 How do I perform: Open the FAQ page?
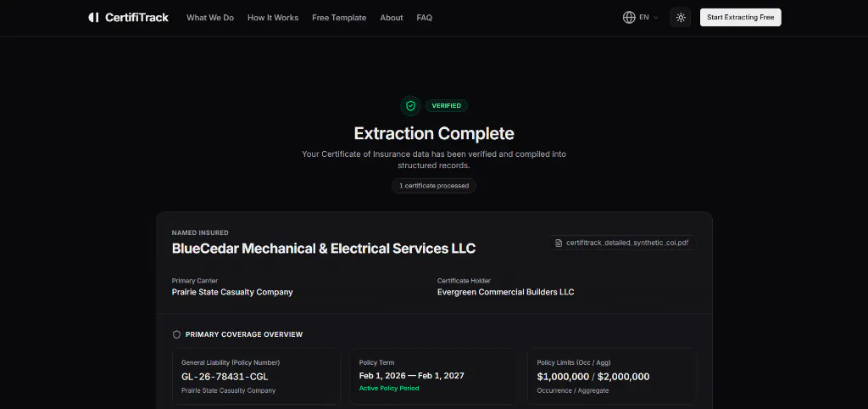424,18
